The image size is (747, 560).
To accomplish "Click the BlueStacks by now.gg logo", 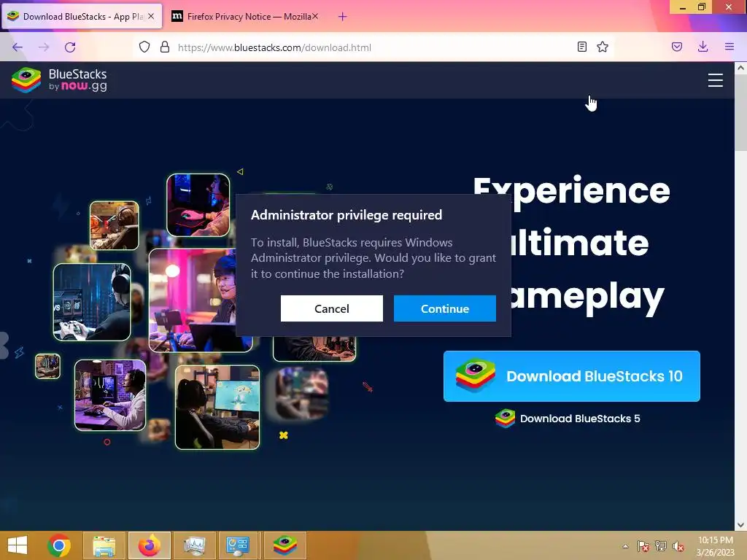I will [60, 80].
